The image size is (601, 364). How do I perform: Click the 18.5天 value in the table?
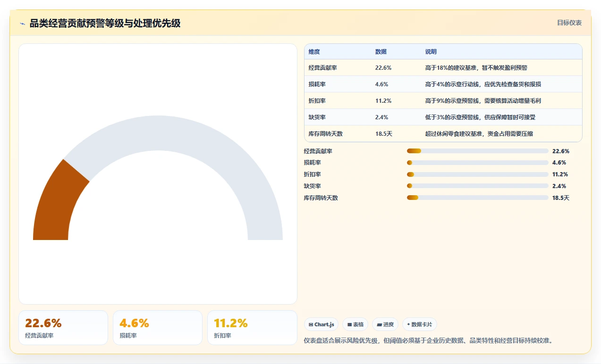point(384,134)
